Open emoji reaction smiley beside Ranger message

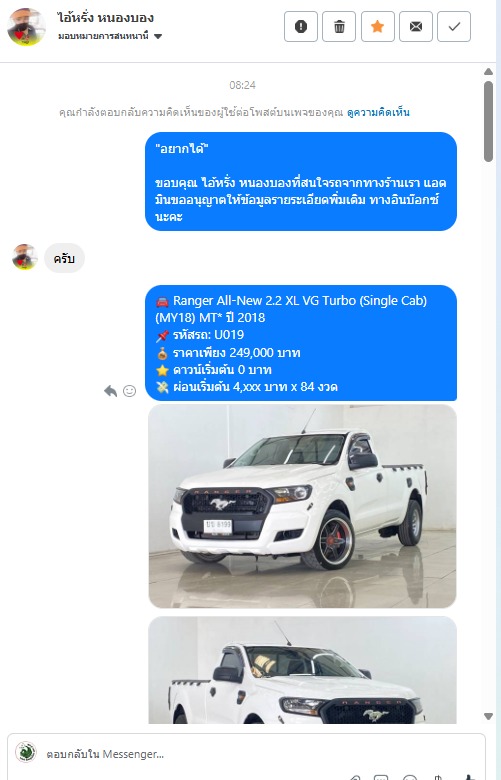click(x=129, y=391)
